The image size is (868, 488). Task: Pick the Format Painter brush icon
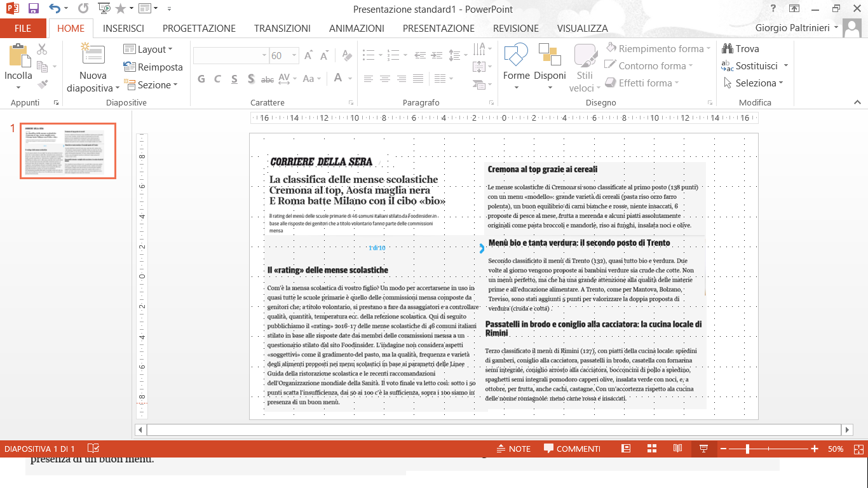tap(43, 84)
